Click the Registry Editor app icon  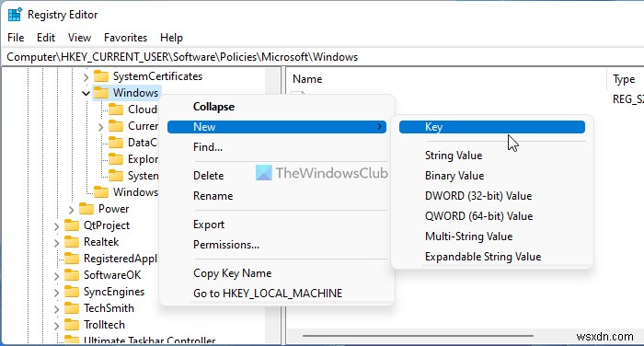pos(16,15)
